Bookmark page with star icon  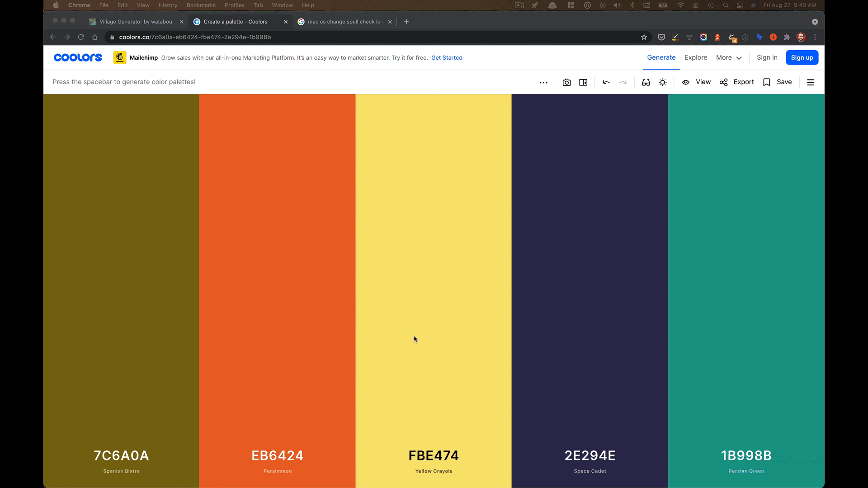(644, 37)
